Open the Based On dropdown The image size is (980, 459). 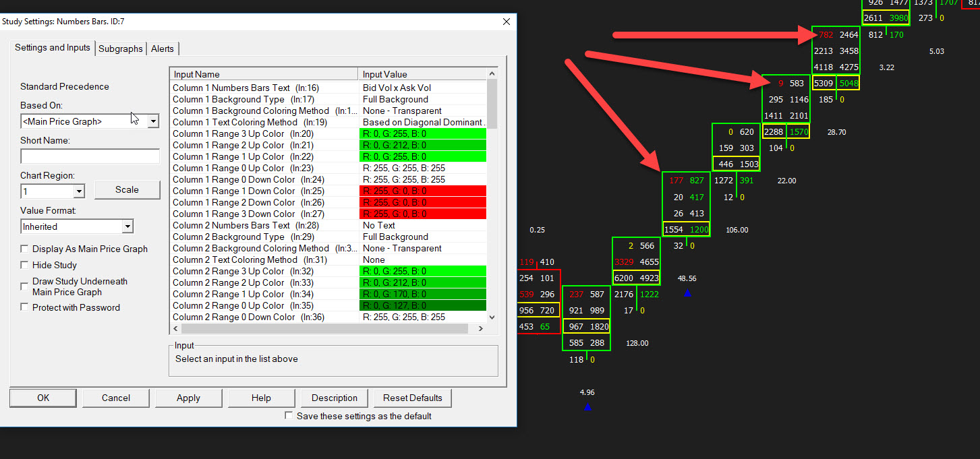tap(153, 121)
